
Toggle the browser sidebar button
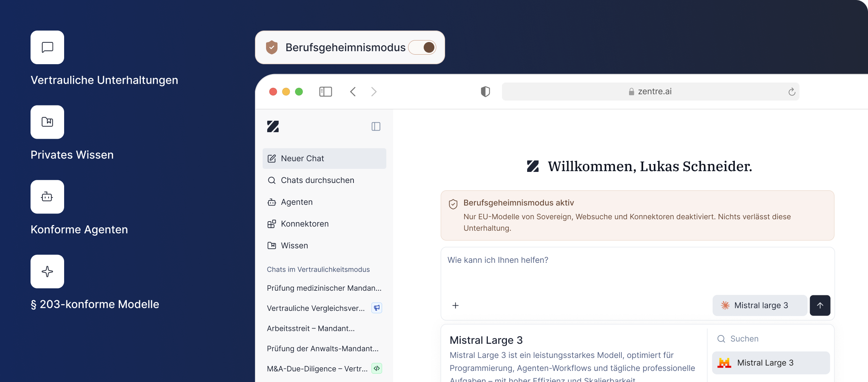(326, 92)
